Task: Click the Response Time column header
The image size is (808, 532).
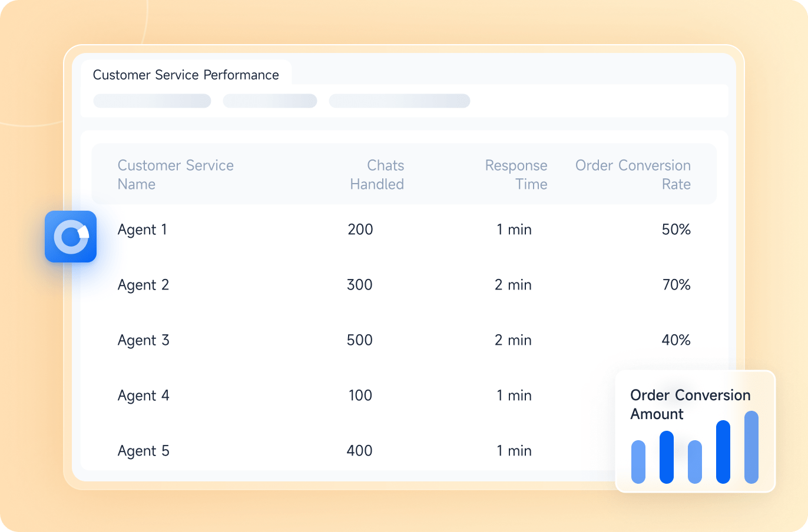Action: pyautogui.click(x=516, y=175)
